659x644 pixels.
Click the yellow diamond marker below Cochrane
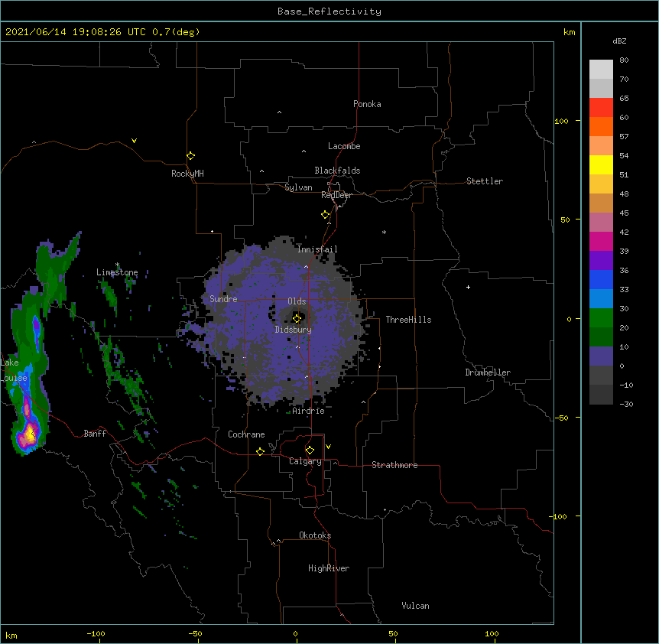point(260,451)
